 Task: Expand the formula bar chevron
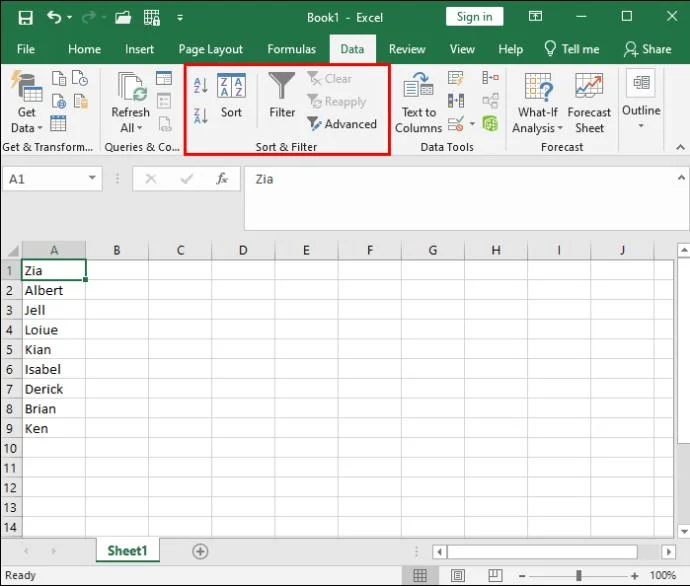(681, 178)
